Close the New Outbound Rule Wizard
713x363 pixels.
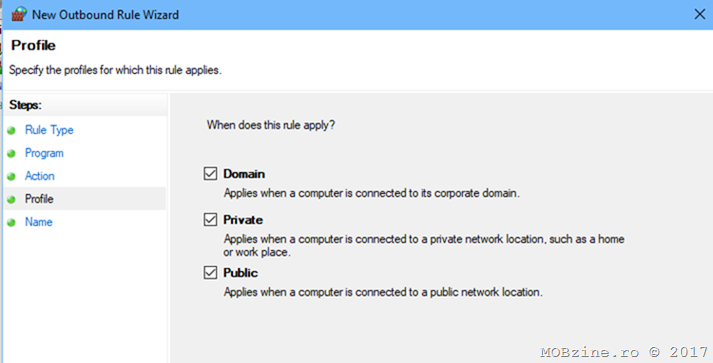pyautogui.click(x=700, y=15)
